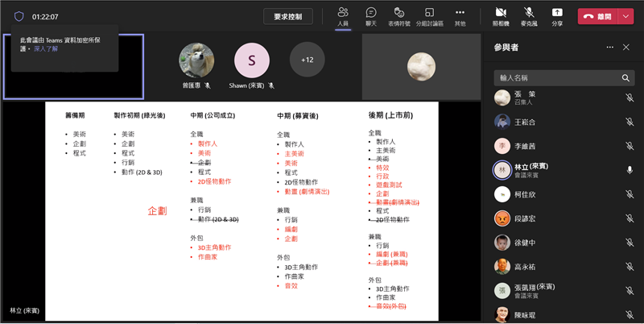
Task: Click inside the 輸入名稱 search field
Action: click(555, 78)
